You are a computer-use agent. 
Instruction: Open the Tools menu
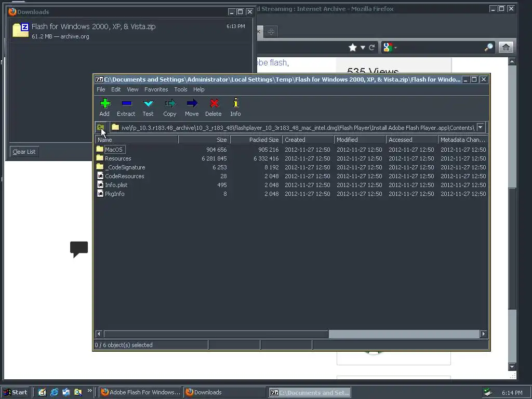click(x=180, y=89)
